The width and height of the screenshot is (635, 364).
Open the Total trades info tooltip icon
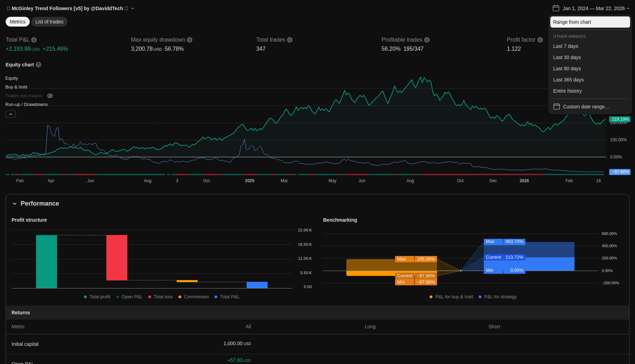(x=290, y=40)
